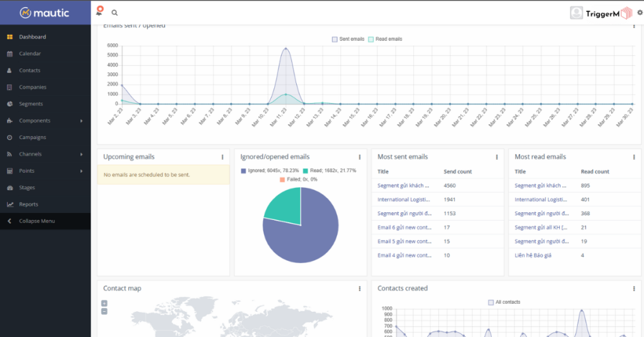Click the Reports chart icon in sidebar
Viewport: 644px width, 337px height.
coord(9,204)
